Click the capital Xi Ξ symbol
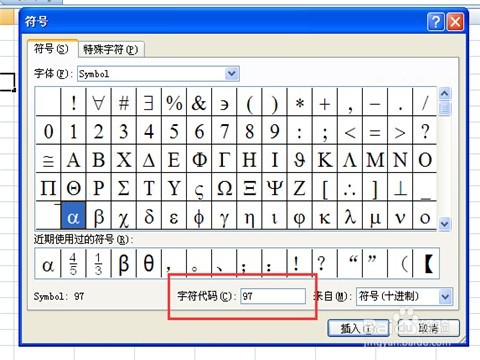The image size is (480, 360). (250, 187)
